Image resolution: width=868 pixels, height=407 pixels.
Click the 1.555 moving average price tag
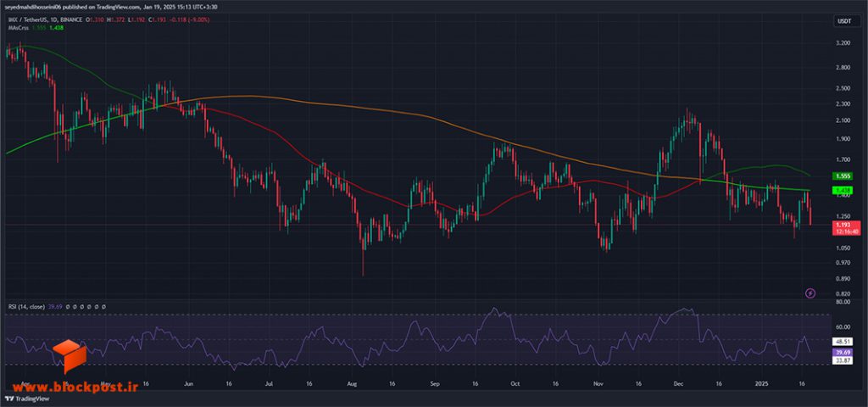click(x=843, y=176)
